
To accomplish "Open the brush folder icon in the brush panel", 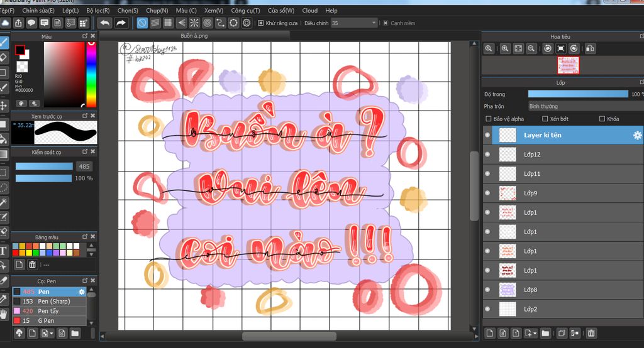I will [x=75, y=333].
